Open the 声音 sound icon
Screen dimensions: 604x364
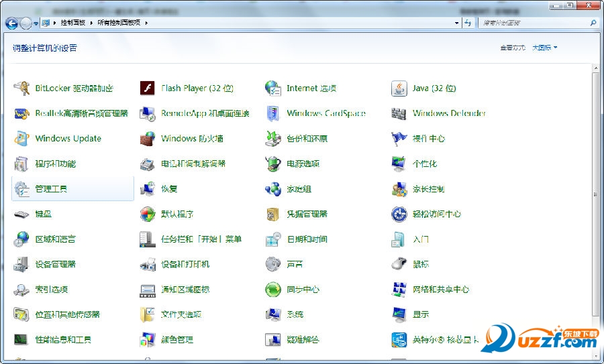pos(273,264)
